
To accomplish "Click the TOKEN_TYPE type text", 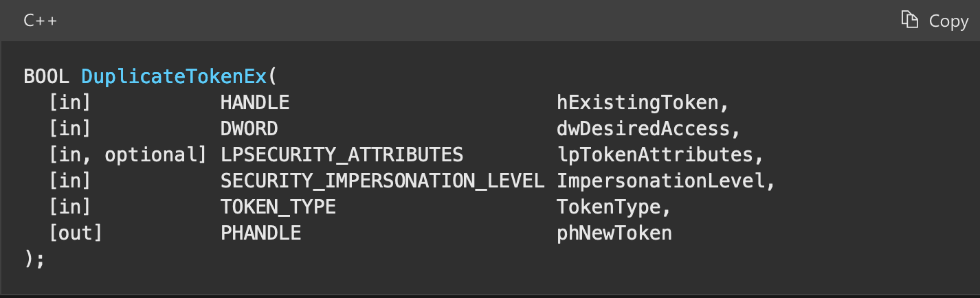I will (278, 207).
